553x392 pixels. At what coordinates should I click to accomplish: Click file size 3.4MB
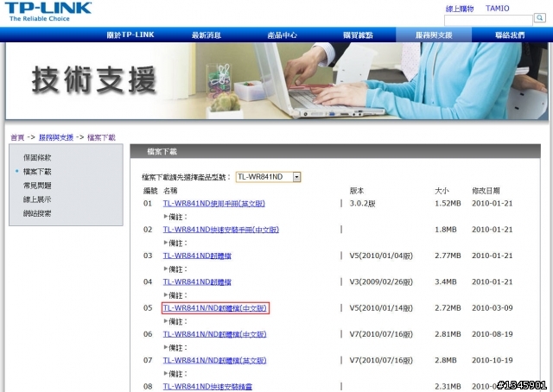click(x=446, y=281)
